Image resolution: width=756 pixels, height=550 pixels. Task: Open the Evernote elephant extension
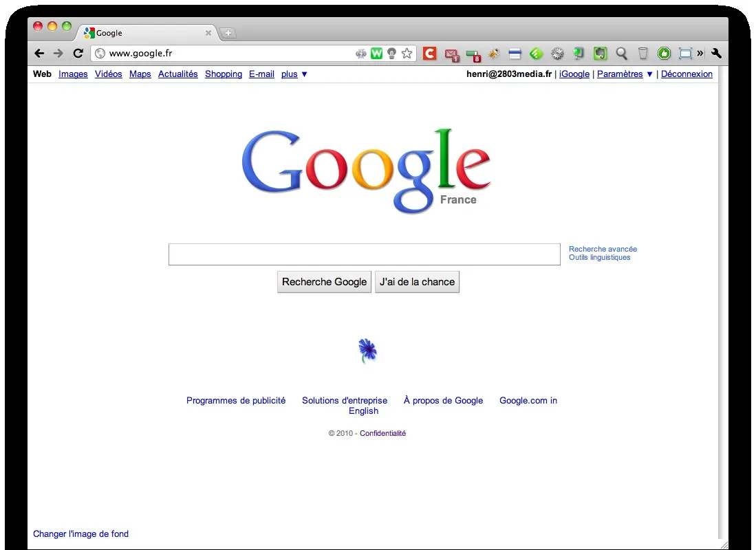(600, 54)
